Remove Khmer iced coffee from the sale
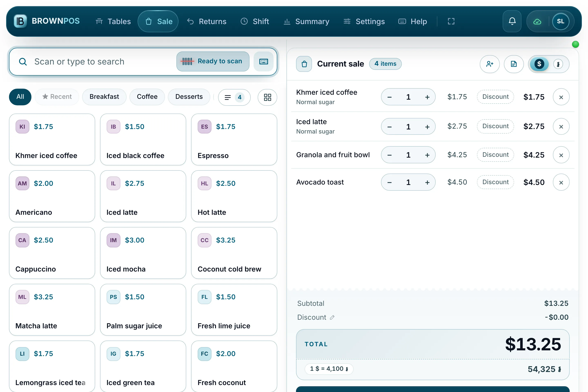Viewport: 588px width, 392px height. pyautogui.click(x=561, y=97)
